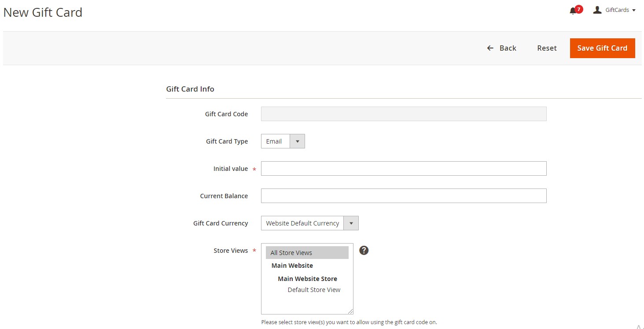The height and width of the screenshot is (329, 644).
Task: Click the Store Views help question mark
Action: (364, 250)
